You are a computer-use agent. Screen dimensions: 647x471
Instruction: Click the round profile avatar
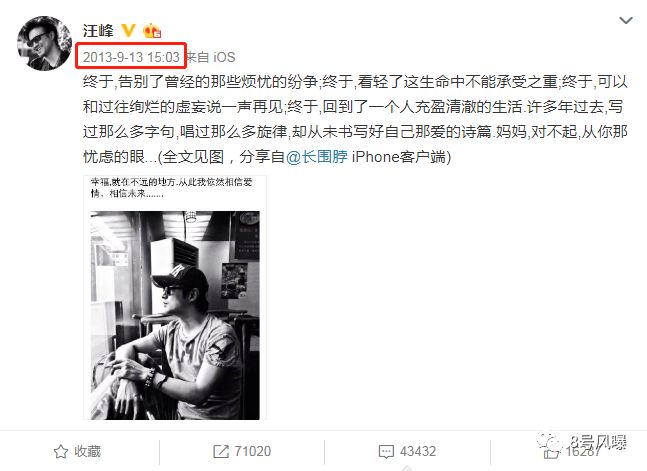coord(44,43)
